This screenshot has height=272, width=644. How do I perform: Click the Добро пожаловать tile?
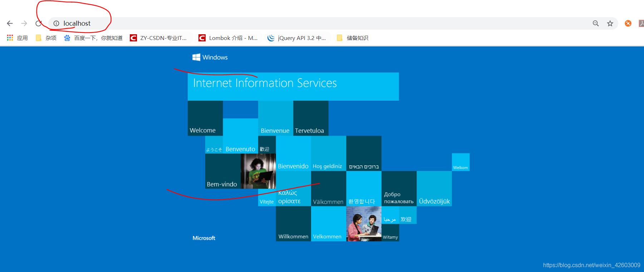399,188
